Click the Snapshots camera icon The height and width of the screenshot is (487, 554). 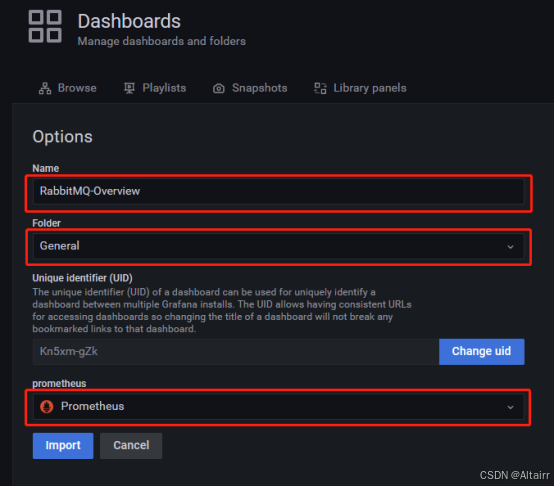tap(219, 88)
